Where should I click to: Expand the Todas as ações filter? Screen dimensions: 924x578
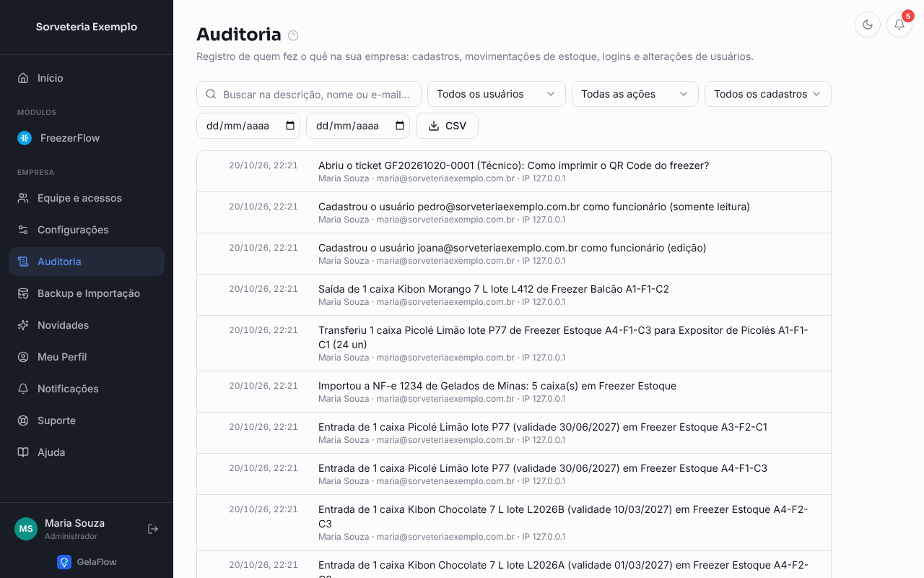pos(635,94)
